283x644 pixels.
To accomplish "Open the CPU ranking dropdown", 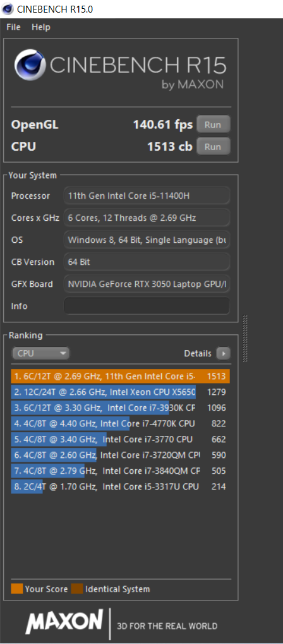I will [x=40, y=353].
